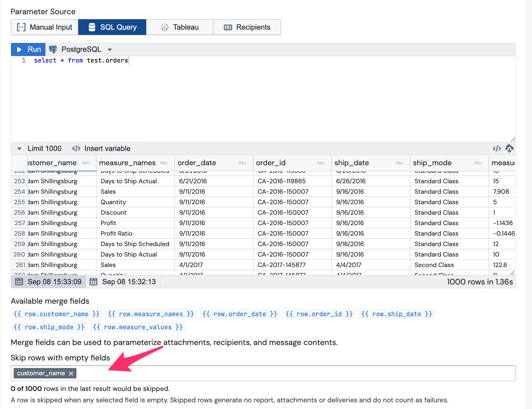532x409 pixels.
Task: Insert the row.ship_mode merge field
Action: click(x=49, y=327)
